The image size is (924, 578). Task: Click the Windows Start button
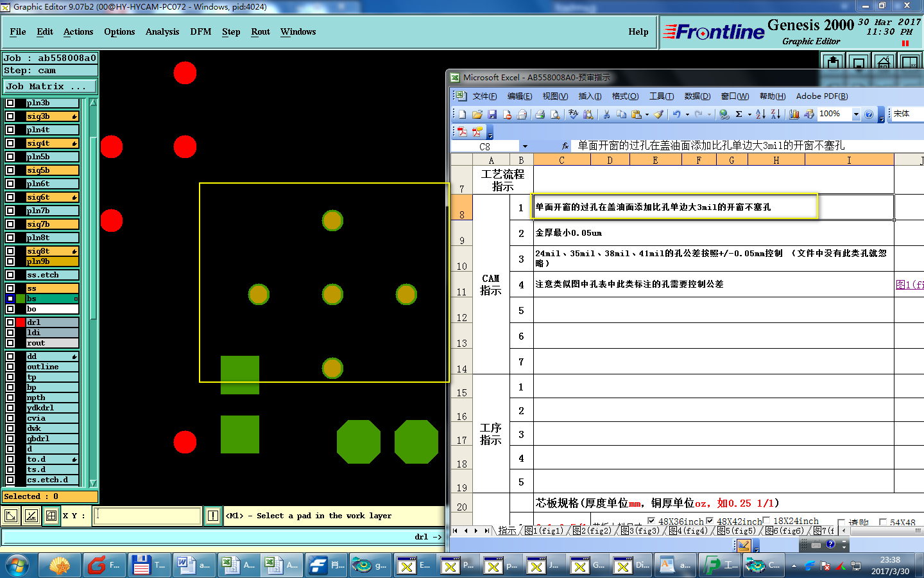pos(17,566)
